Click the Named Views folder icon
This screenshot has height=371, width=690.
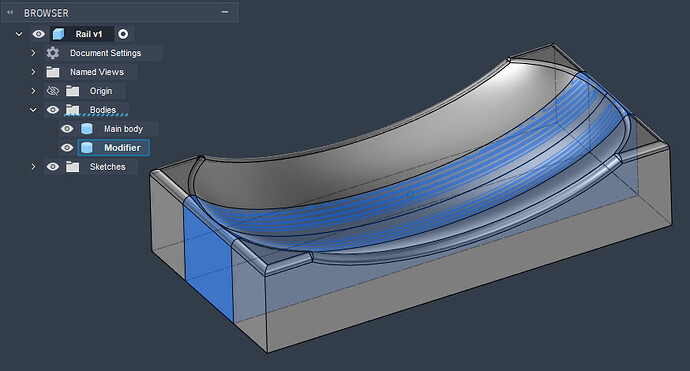53,72
